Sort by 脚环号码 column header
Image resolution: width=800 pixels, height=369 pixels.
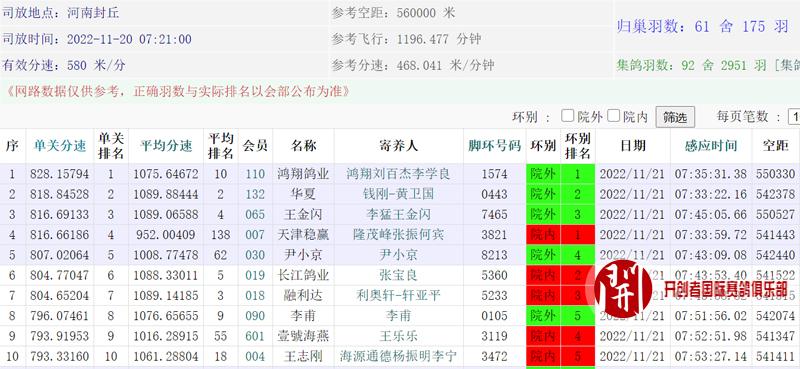pyautogui.click(x=494, y=145)
